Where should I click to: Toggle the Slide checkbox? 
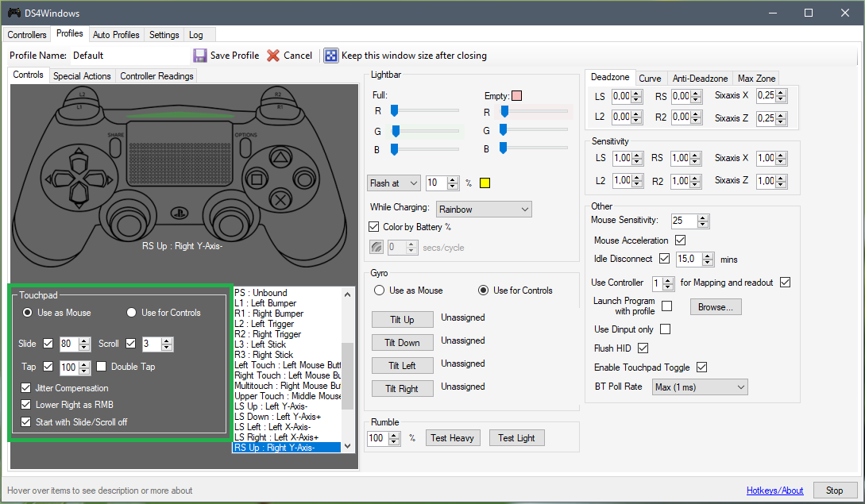[x=48, y=344]
